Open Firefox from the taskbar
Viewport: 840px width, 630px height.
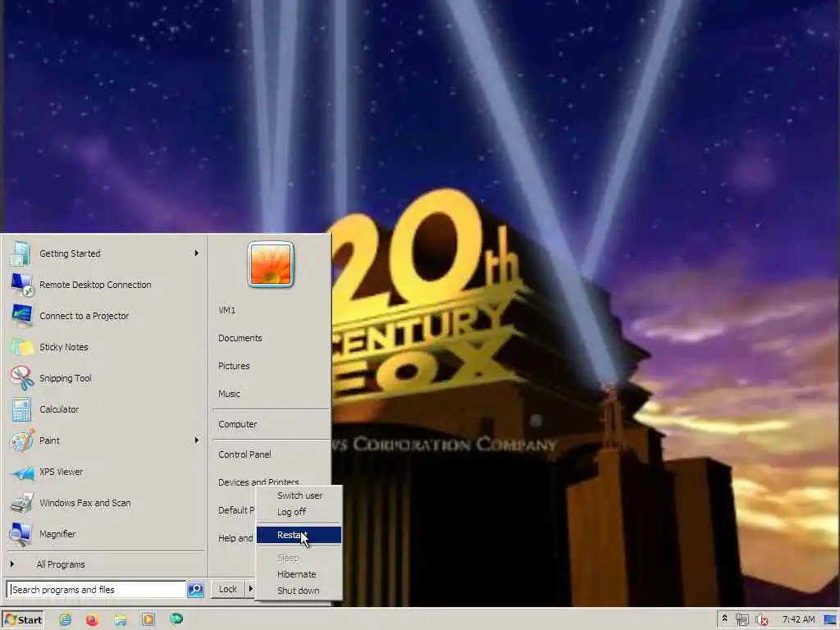point(93,620)
